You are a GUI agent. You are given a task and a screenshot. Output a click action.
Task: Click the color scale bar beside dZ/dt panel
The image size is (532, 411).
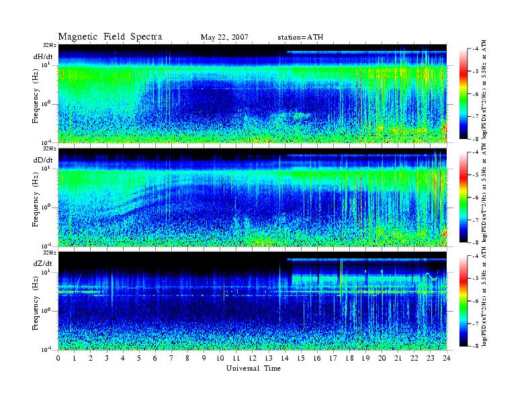pyautogui.click(x=463, y=301)
